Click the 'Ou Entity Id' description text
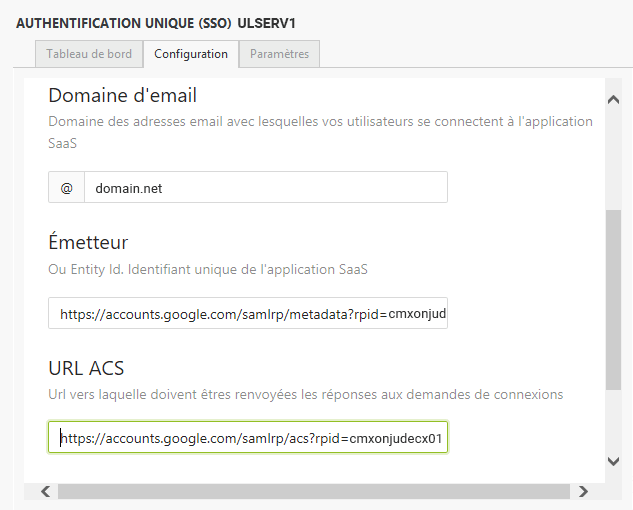This screenshot has width=633, height=510. 208,269
